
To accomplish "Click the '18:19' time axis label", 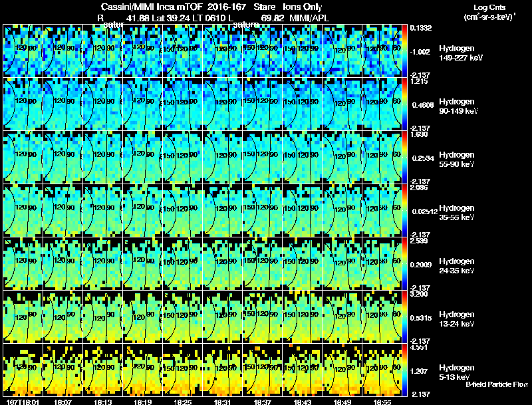I will coord(142,402).
